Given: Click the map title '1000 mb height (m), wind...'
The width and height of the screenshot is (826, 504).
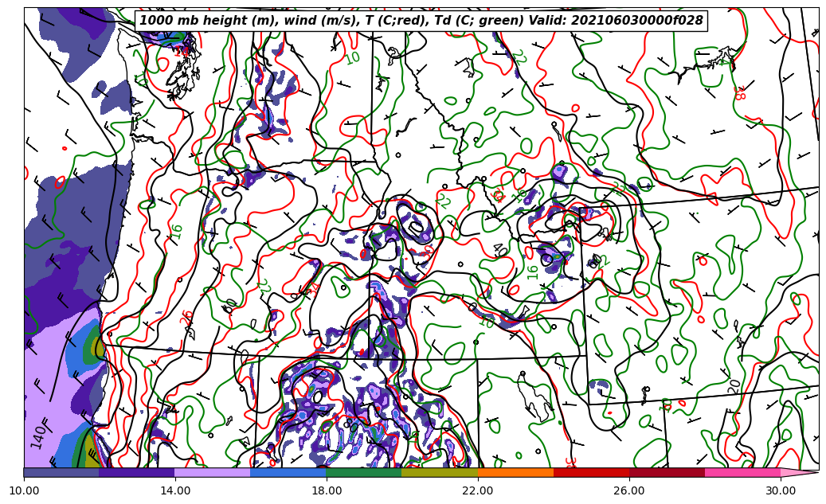Looking at the screenshot, I should (421, 20).
